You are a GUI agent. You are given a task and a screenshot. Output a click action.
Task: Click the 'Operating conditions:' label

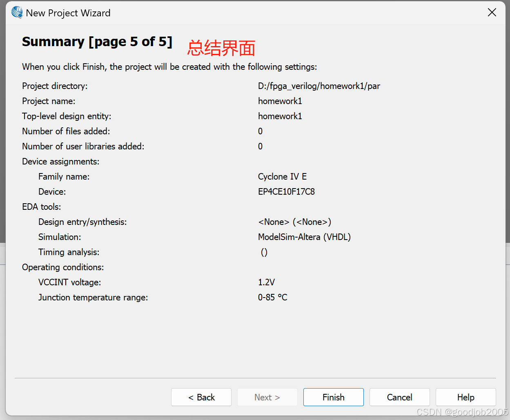[x=63, y=267]
